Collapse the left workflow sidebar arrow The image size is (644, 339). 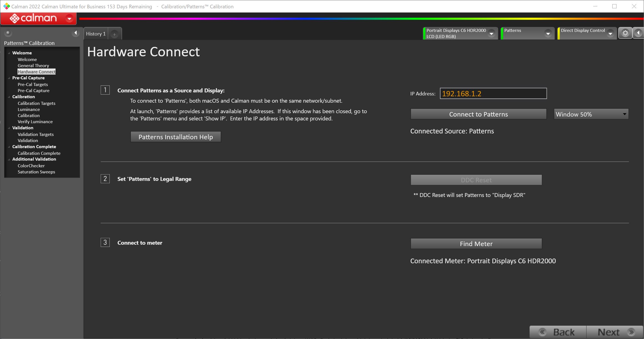tap(75, 33)
